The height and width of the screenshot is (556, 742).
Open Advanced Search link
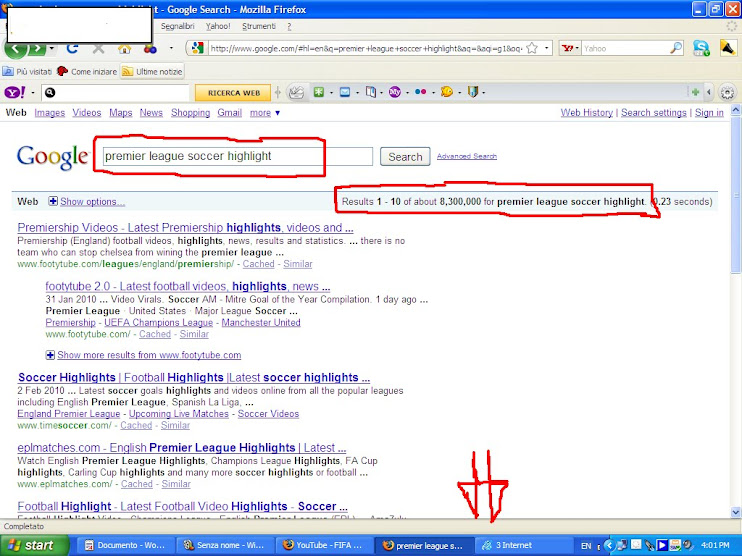tap(467, 156)
